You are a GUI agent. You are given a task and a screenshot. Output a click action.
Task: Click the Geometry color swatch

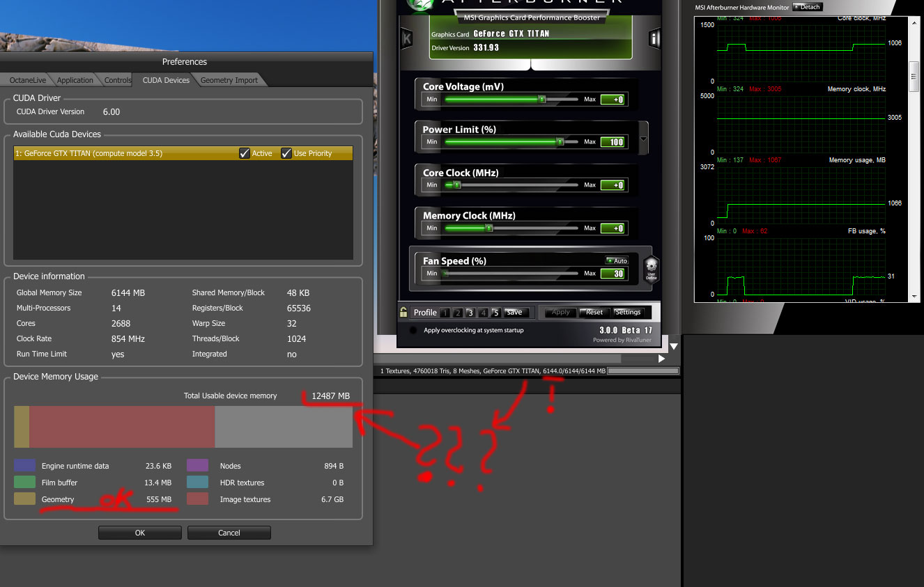click(24, 499)
